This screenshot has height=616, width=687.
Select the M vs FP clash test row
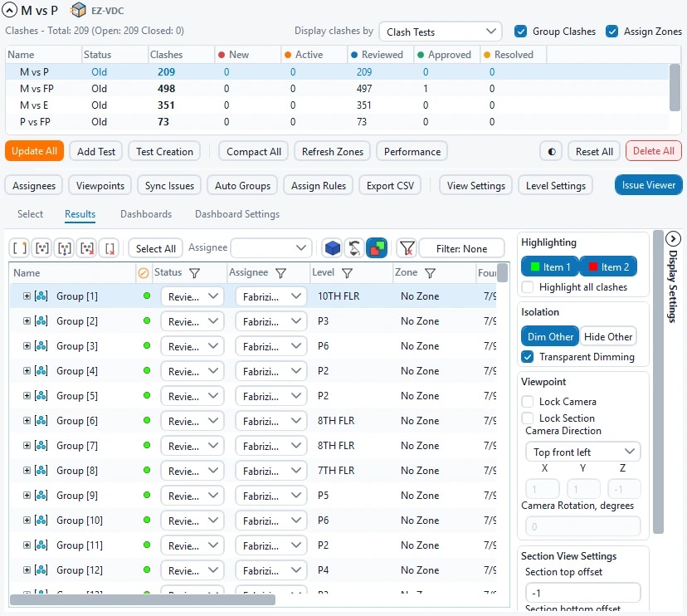tap(338, 89)
